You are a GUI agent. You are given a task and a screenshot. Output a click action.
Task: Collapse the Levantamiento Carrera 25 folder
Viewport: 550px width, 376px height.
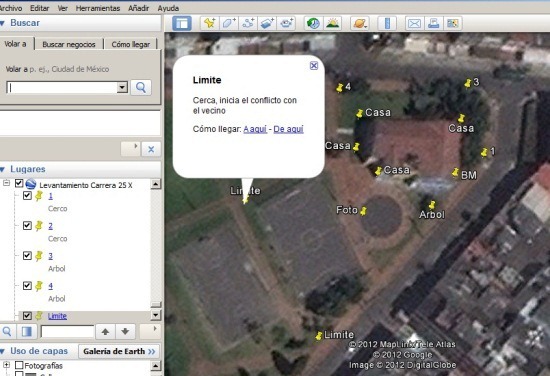click(x=6, y=183)
